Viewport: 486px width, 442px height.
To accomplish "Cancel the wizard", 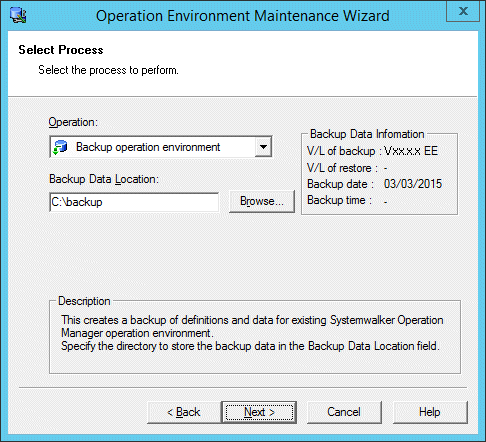I will point(344,412).
